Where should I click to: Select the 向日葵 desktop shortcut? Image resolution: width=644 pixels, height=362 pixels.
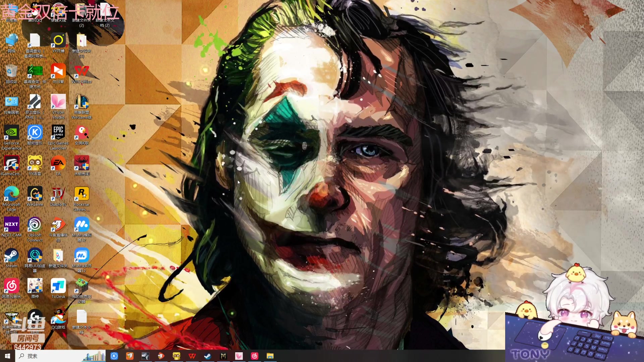58,74
